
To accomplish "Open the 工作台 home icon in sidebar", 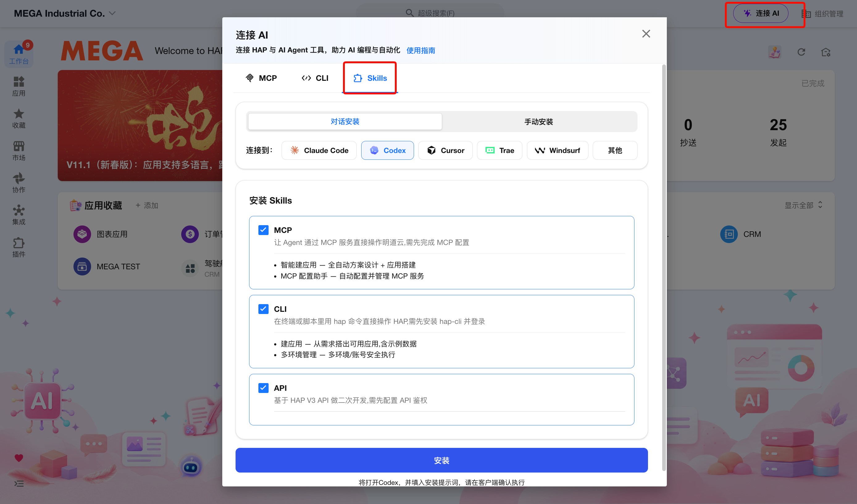I will pos(19,54).
